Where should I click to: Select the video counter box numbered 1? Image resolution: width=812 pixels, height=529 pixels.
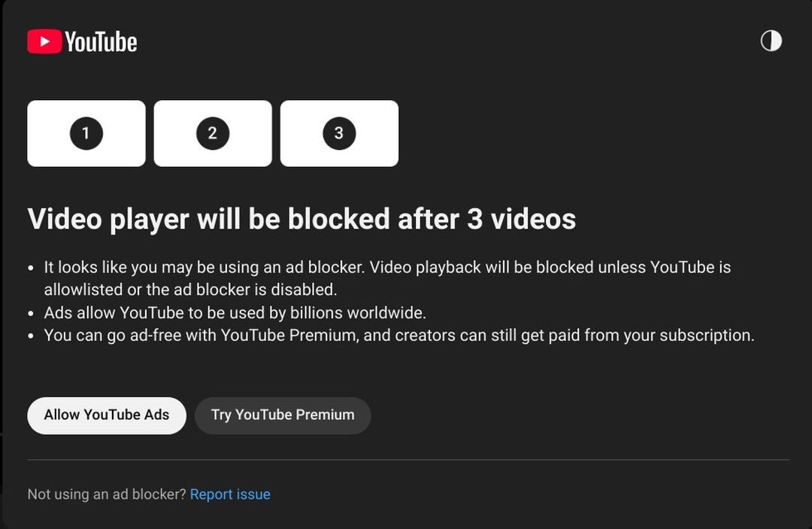[86, 133]
